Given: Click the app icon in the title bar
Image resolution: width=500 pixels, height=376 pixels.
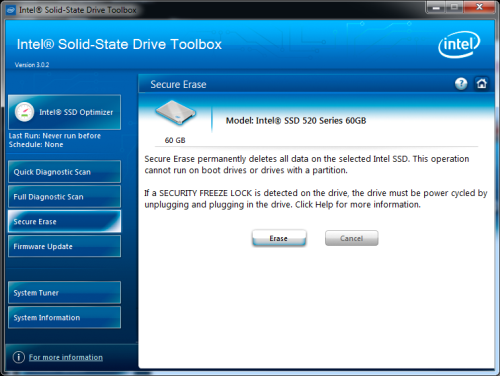Looking at the screenshot, I should coord(11,10).
